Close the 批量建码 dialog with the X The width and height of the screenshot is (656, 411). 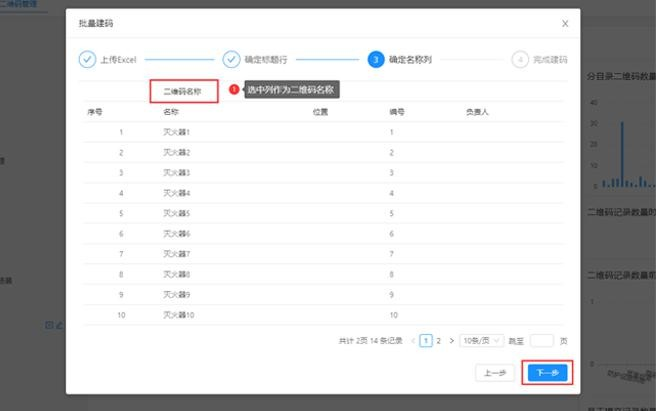pos(565,22)
